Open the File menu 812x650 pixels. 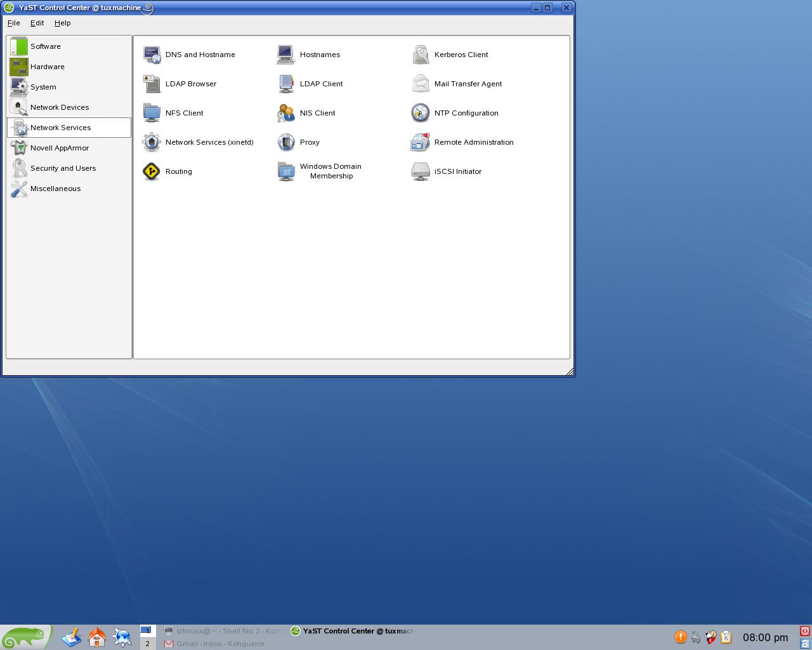pos(13,23)
